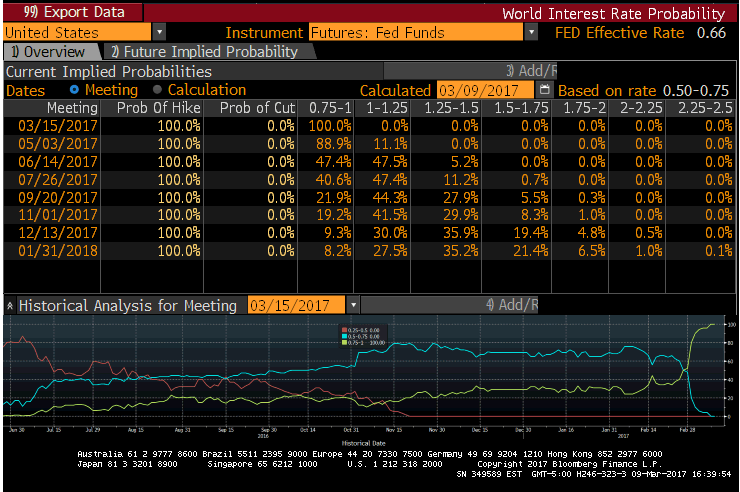Click the World Interest Rate Probability title

[x=613, y=13]
